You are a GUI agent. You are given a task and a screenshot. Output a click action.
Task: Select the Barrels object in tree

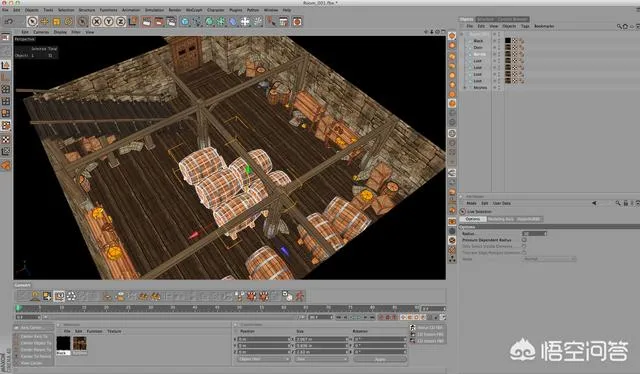click(x=480, y=54)
